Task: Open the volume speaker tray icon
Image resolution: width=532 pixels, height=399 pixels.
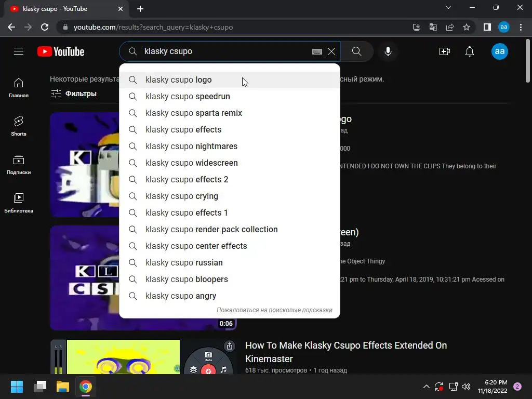Action: (x=466, y=387)
